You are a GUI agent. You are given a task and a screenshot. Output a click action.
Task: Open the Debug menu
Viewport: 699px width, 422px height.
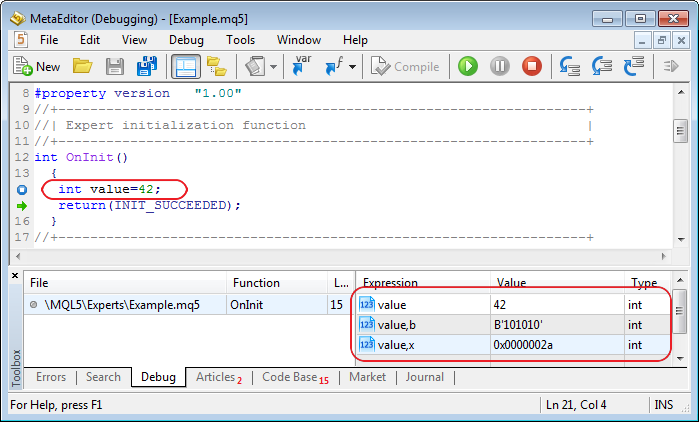[186, 40]
